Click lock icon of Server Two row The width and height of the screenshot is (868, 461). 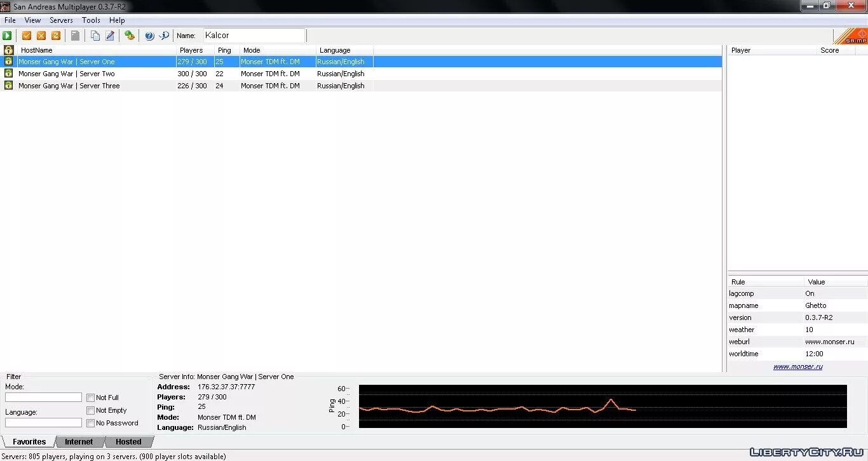coord(9,74)
